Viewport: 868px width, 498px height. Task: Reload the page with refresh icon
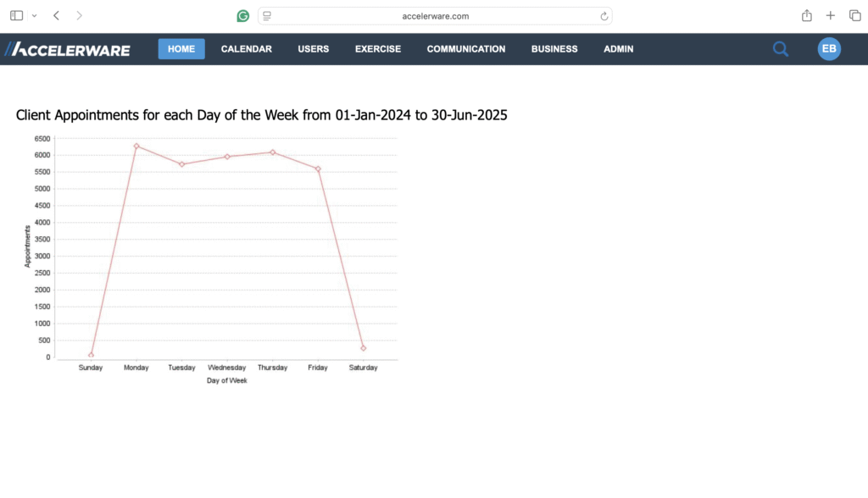(604, 16)
